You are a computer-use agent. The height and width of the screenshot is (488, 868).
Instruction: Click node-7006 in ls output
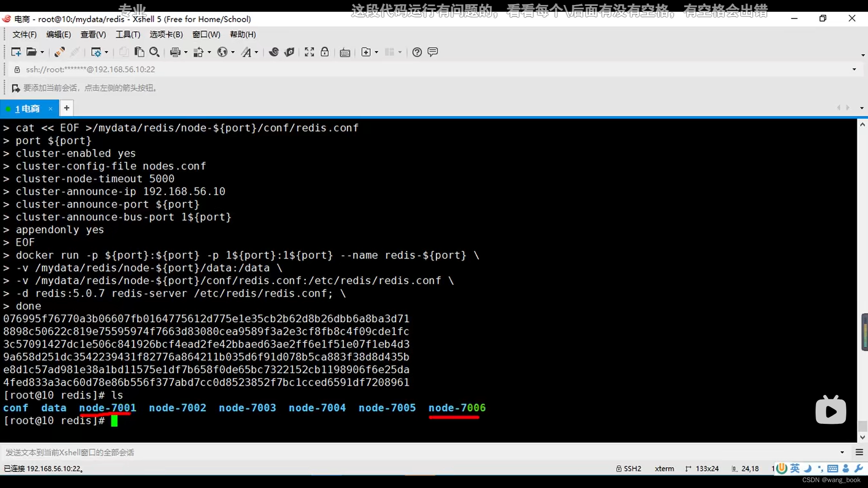(x=457, y=408)
